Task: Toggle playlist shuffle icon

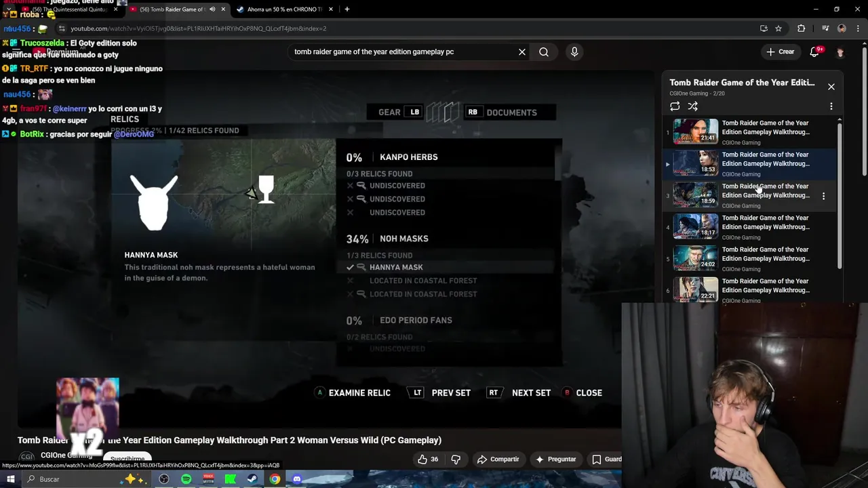Action: (692, 106)
